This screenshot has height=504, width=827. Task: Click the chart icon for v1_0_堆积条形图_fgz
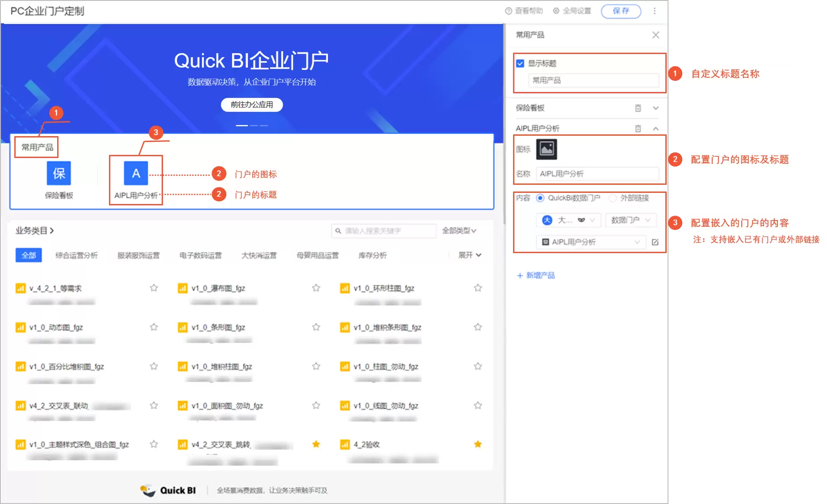click(345, 327)
